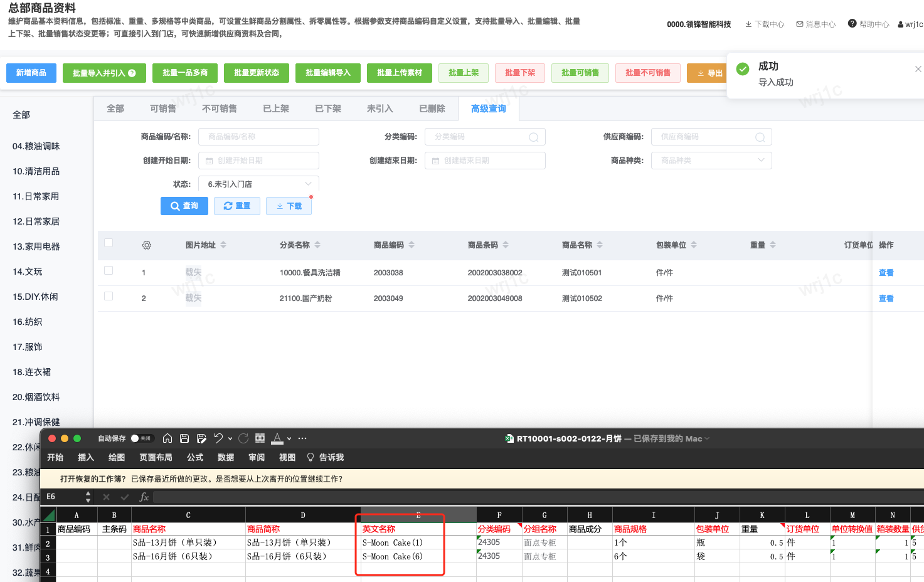This screenshot has width=924, height=582.
Task: Click the font color icon in Excel
Action: [x=277, y=438]
